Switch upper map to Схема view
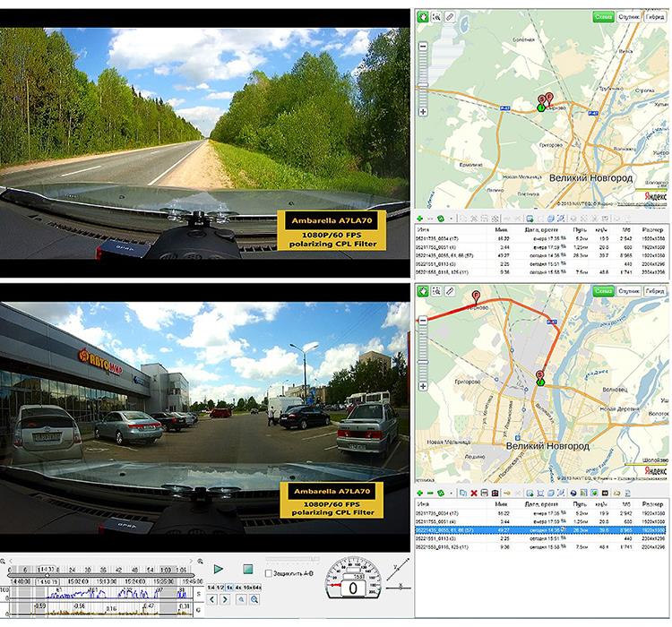Viewport: 672px width, 627px height. pos(603,17)
